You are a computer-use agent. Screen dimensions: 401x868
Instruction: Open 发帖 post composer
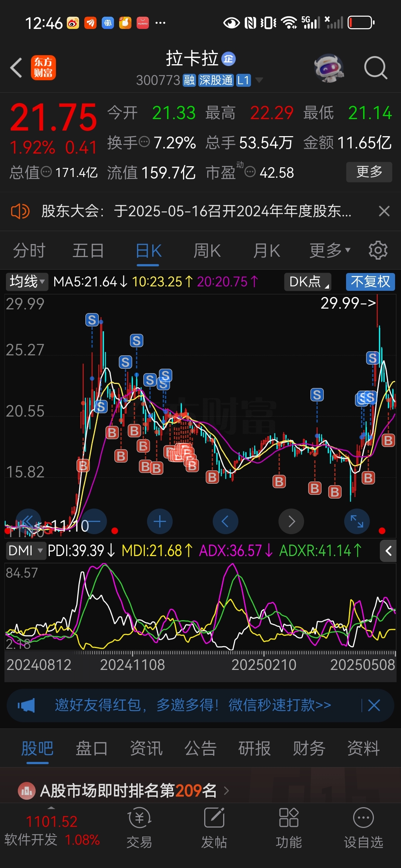coord(214,828)
